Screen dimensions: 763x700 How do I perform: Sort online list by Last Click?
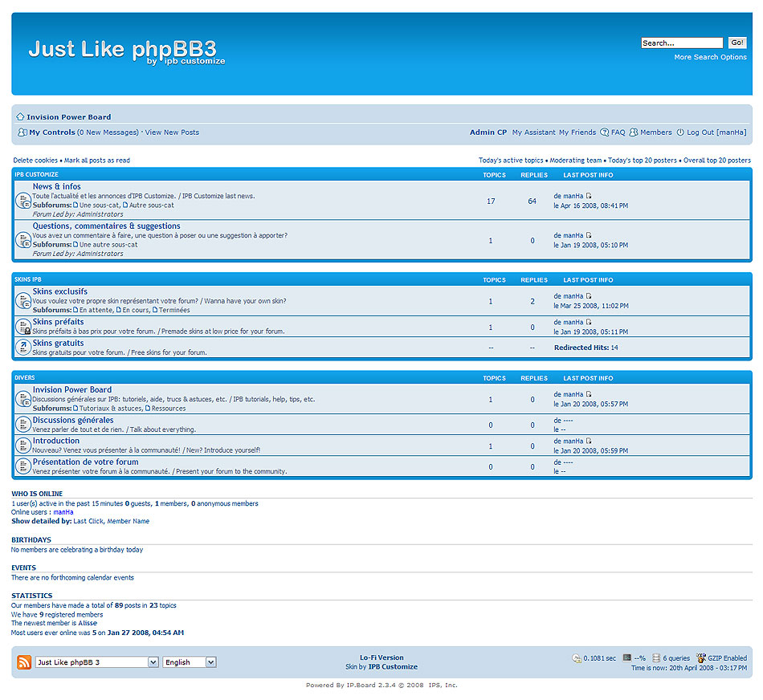coord(88,521)
